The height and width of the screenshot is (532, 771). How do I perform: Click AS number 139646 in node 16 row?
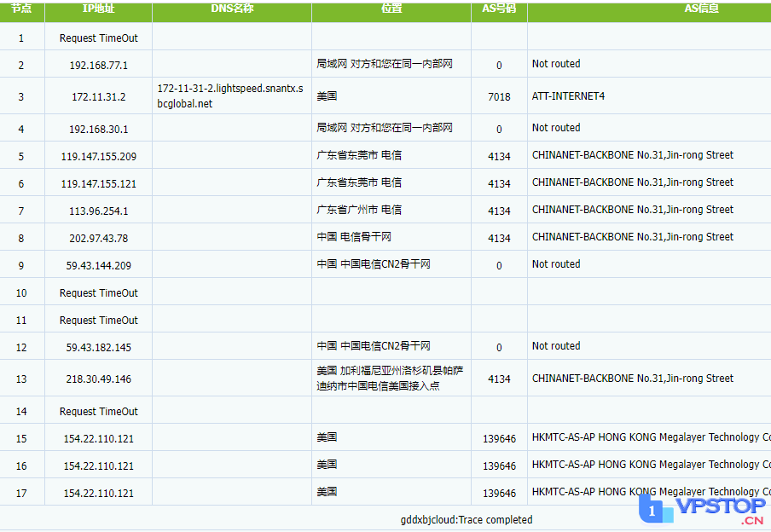(x=499, y=465)
